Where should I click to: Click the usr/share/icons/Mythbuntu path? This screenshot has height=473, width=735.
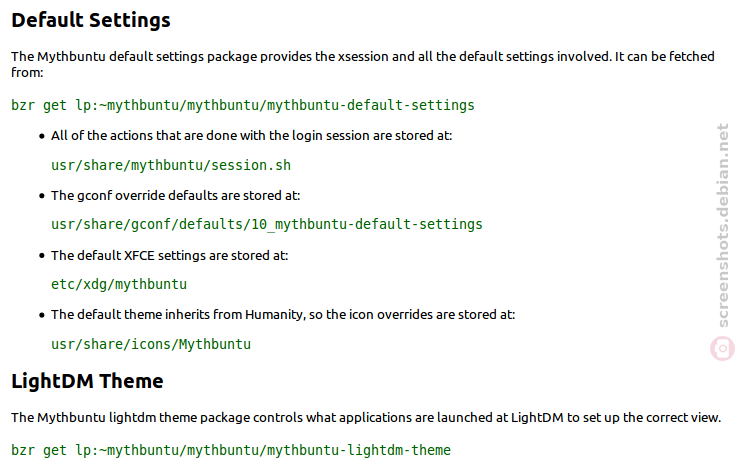151,345
